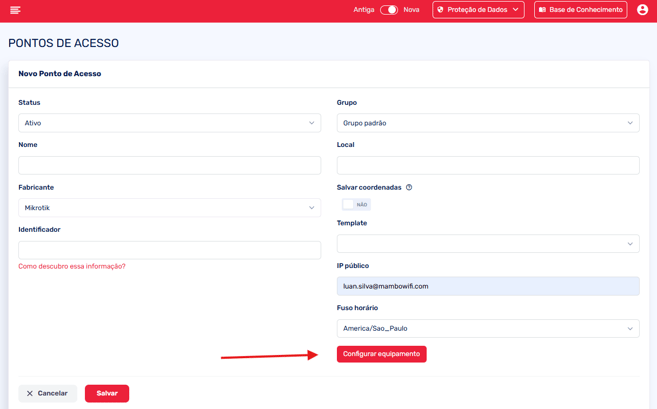Click the help icon beside Salvar coordenadas
Image resolution: width=657 pixels, height=409 pixels.
409,188
